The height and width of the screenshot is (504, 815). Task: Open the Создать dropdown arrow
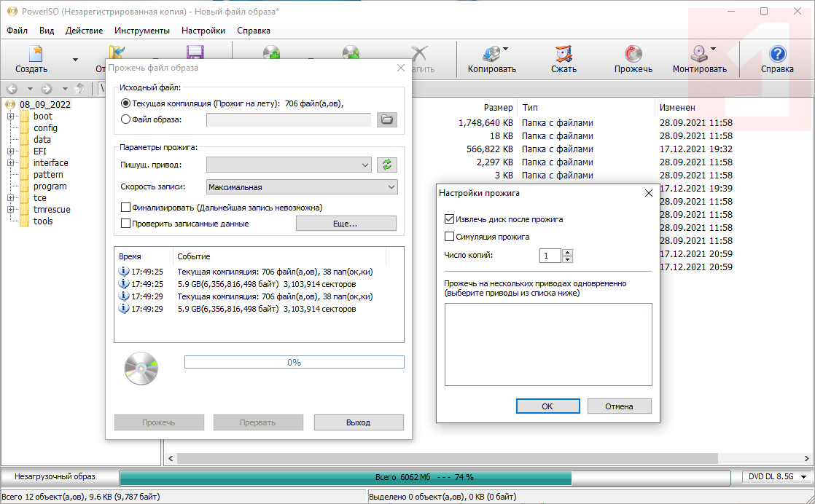click(75, 60)
